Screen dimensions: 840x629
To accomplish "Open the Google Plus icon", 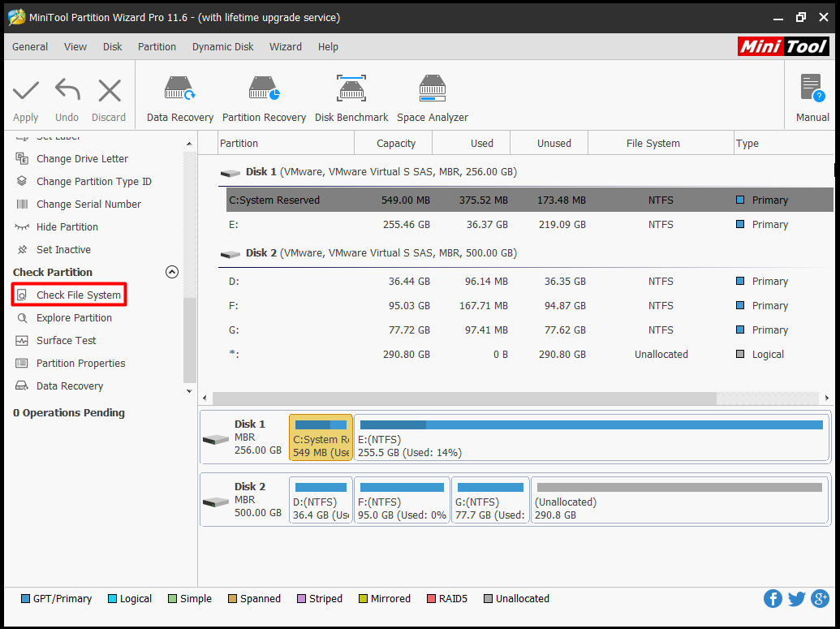I will [x=821, y=598].
